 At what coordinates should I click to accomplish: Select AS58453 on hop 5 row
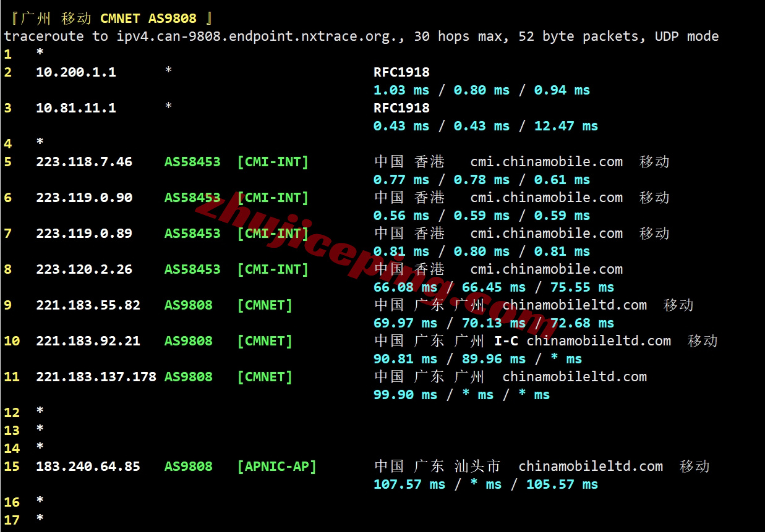192,162
